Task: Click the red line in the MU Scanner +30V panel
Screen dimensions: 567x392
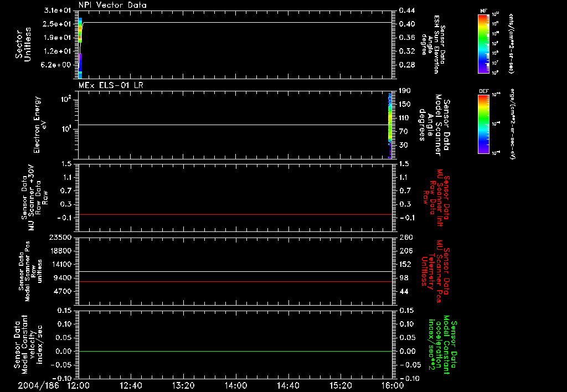Action: click(235, 215)
